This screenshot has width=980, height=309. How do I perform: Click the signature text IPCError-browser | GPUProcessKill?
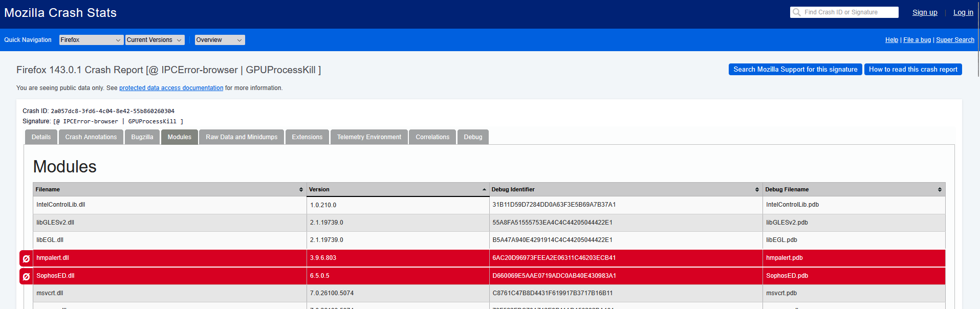tap(118, 122)
